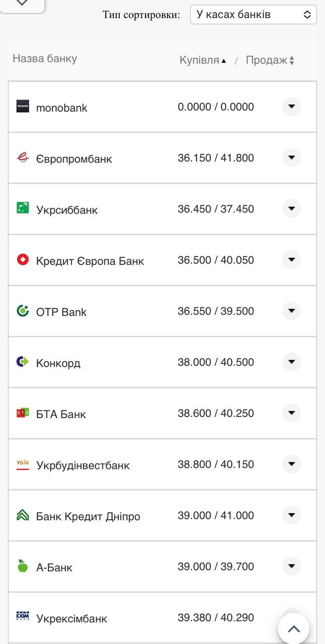The image size is (325, 644).
Task: Click the 38.000 / 40.500 rate for Конкорд
Action: [x=215, y=362]
